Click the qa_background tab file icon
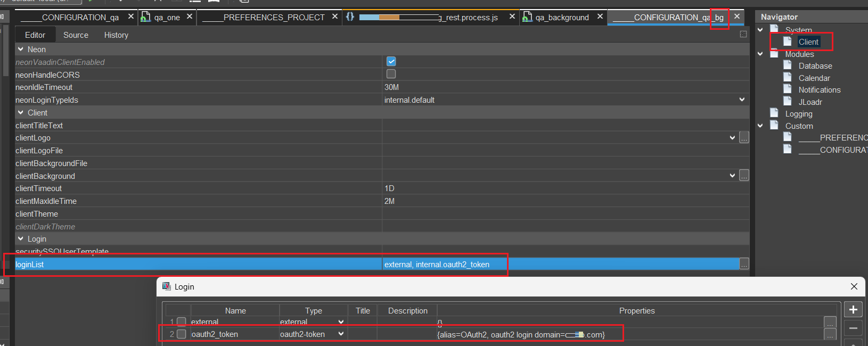Image resolution: width=868 pixels, height=346 pixels. 527,17
